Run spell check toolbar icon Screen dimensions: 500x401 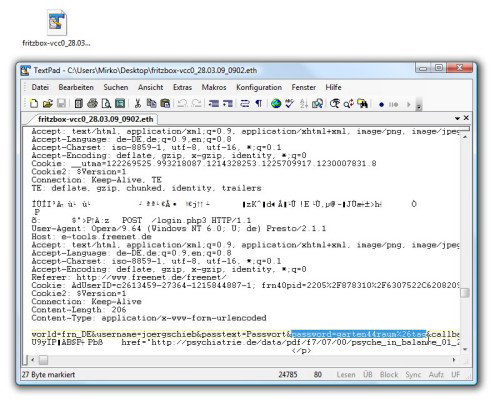tap(290, 104)
